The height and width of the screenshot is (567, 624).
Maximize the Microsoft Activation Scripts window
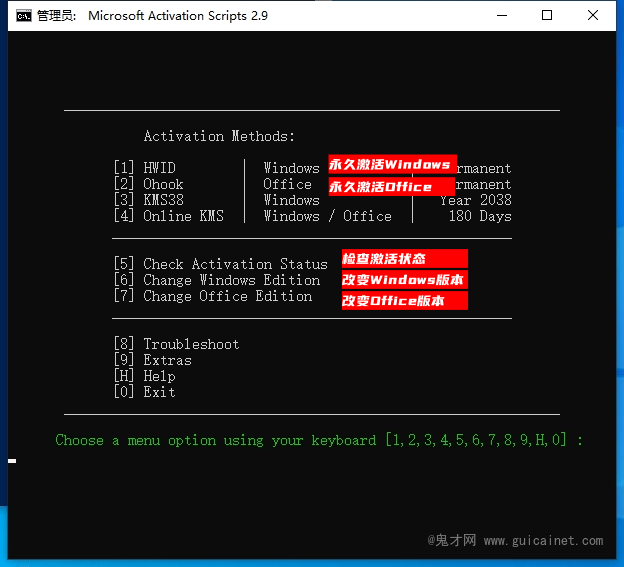click(x=547, y=16)
